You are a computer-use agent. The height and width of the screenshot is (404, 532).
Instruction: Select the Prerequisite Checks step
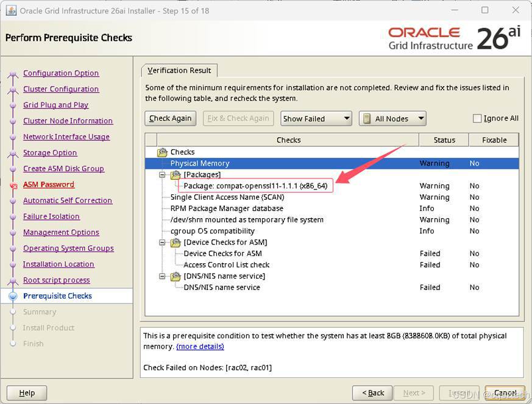point(57,296)
